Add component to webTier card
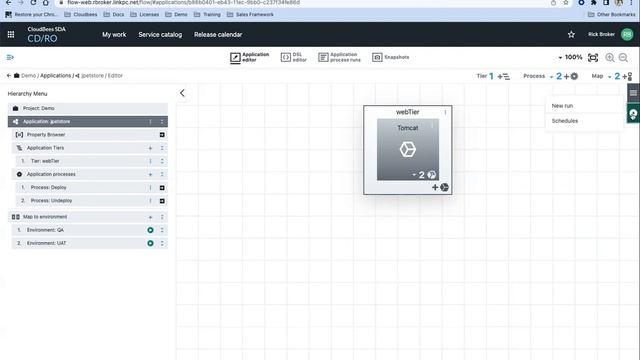Screen dimensions: 640x360 pyautogui.click(x=440, y=187)
